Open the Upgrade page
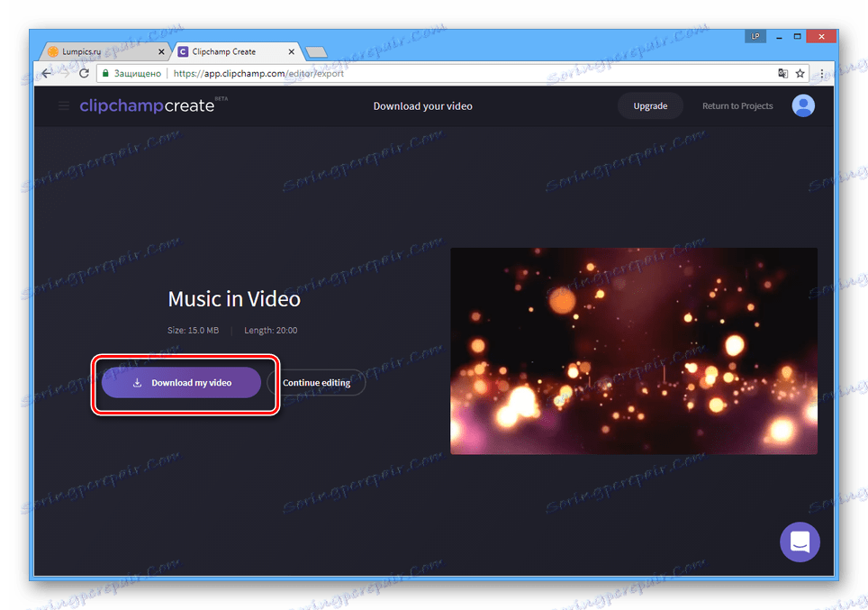This screenshot has height=610, width=868. tap(650, 105)
